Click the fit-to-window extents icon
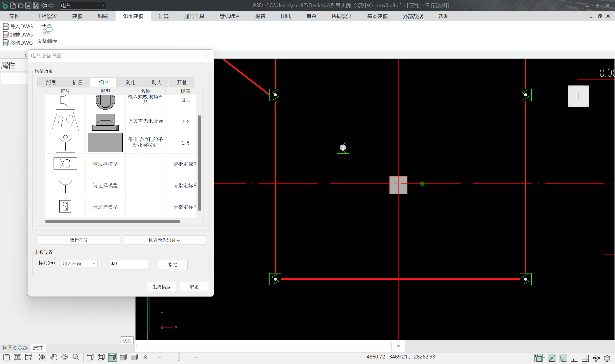 point(43,357)
